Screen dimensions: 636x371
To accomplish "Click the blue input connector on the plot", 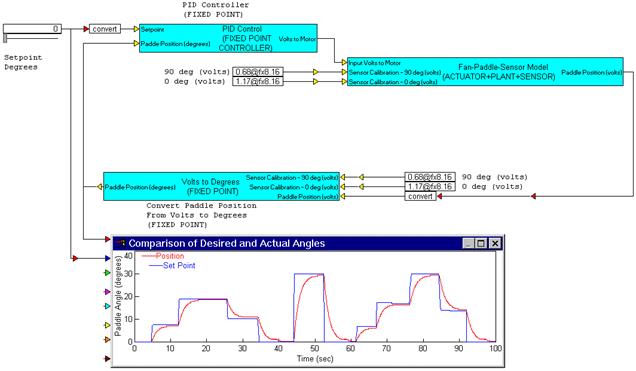I will (107, 258).
